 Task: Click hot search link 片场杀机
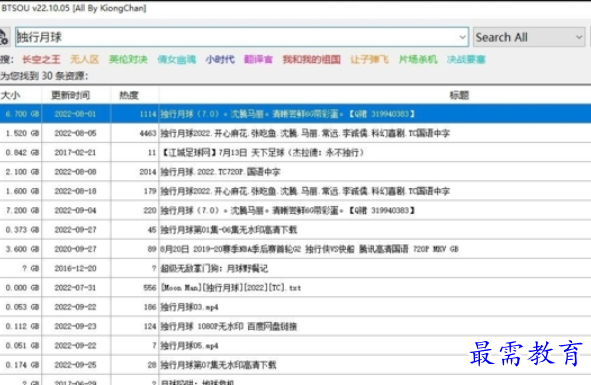point(418,59)
